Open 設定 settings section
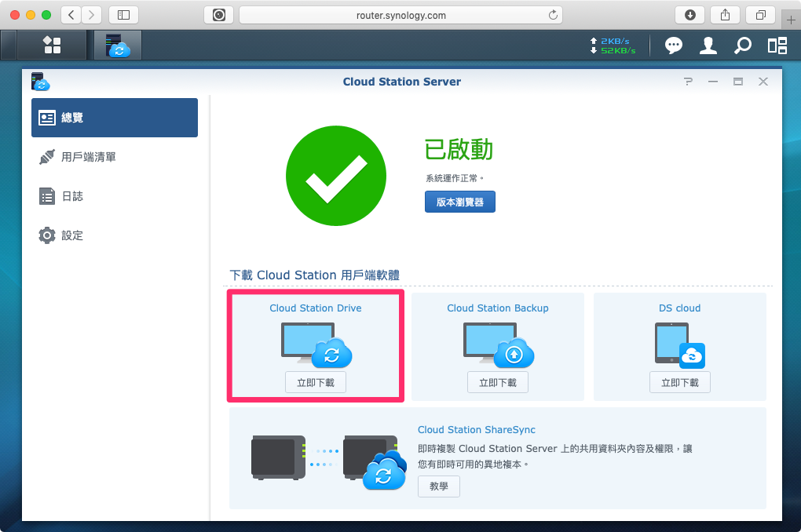801x532 pixels. click(x=115, y=235)
